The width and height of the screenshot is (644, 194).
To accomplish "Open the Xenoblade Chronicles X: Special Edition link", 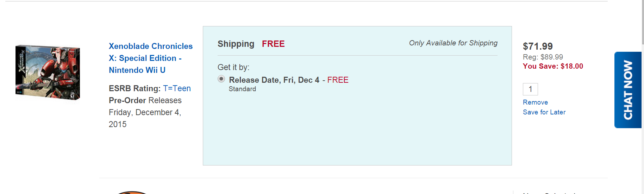I will tap(151, 58).
